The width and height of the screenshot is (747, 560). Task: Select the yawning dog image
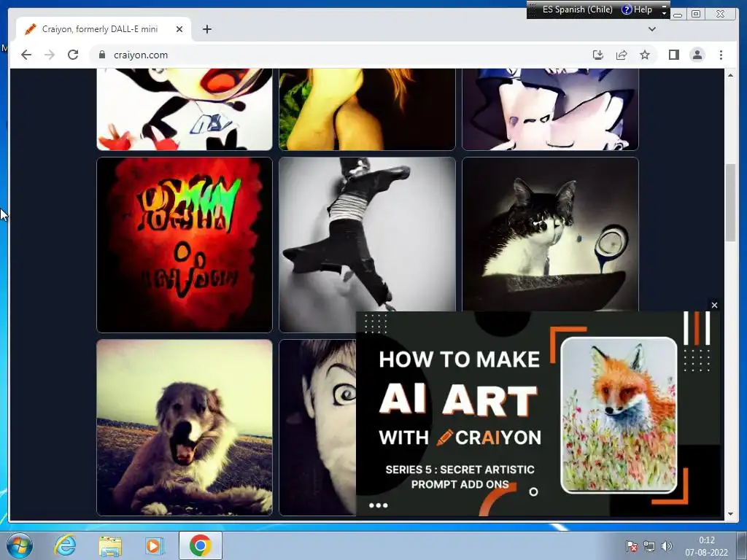tap(185, 427)
